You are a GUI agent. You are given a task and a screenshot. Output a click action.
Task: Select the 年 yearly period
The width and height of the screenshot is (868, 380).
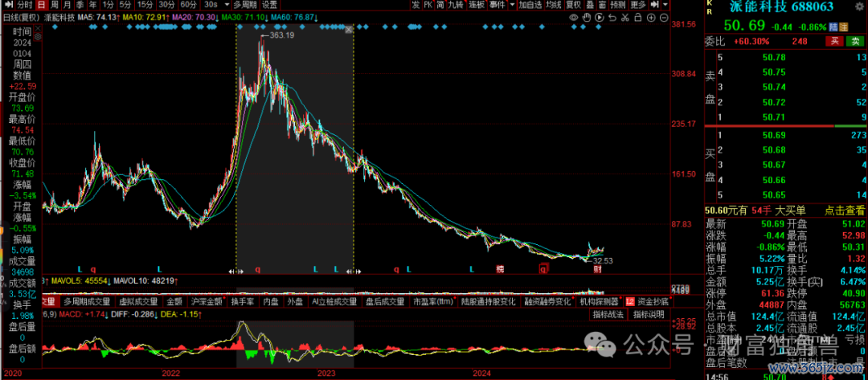[x=93, y=5]
